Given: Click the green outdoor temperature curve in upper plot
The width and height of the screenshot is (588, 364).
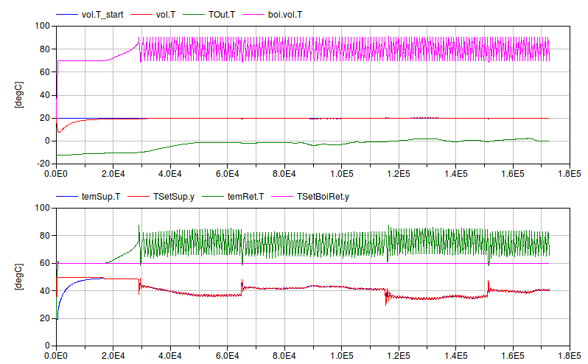Looking at the screenshot, I should point(221,142).
